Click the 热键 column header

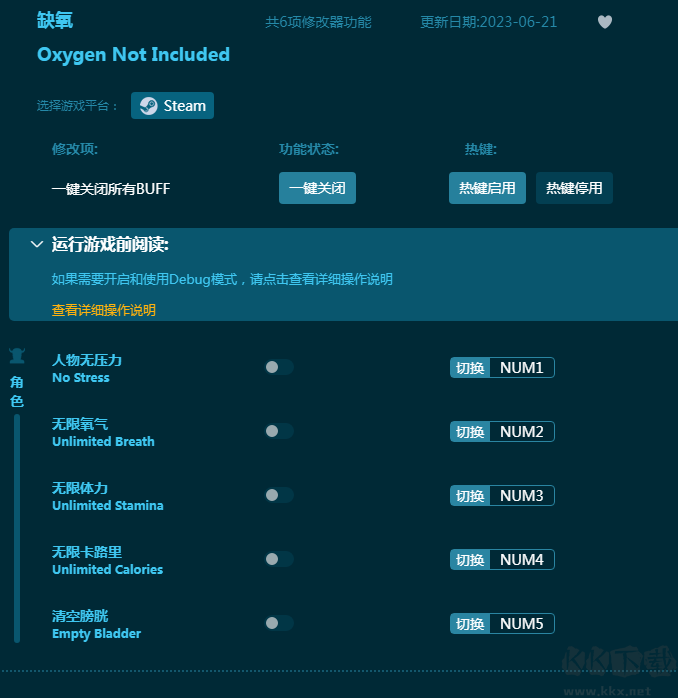coord(481,149)
